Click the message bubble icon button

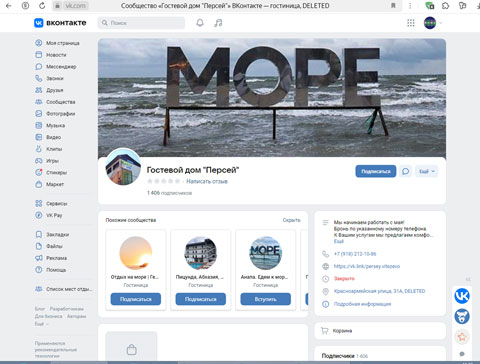tap(405, 171)
